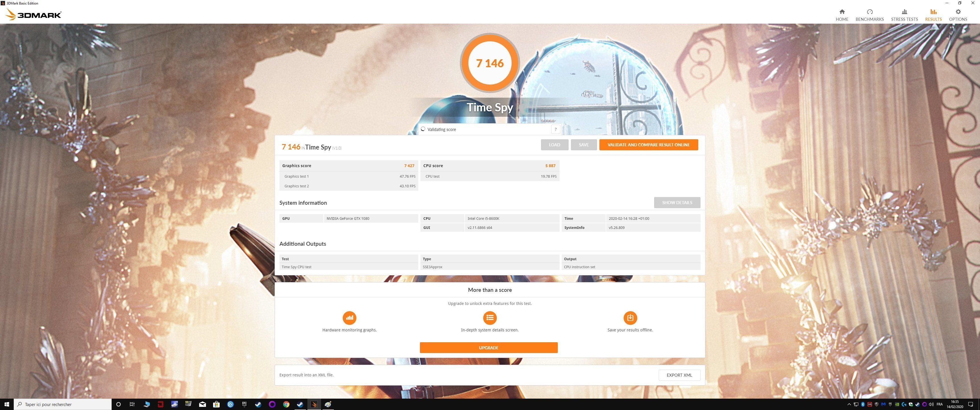Open the BENCHMARKS tab
The image size is (980, 410).
pos(869,15)
